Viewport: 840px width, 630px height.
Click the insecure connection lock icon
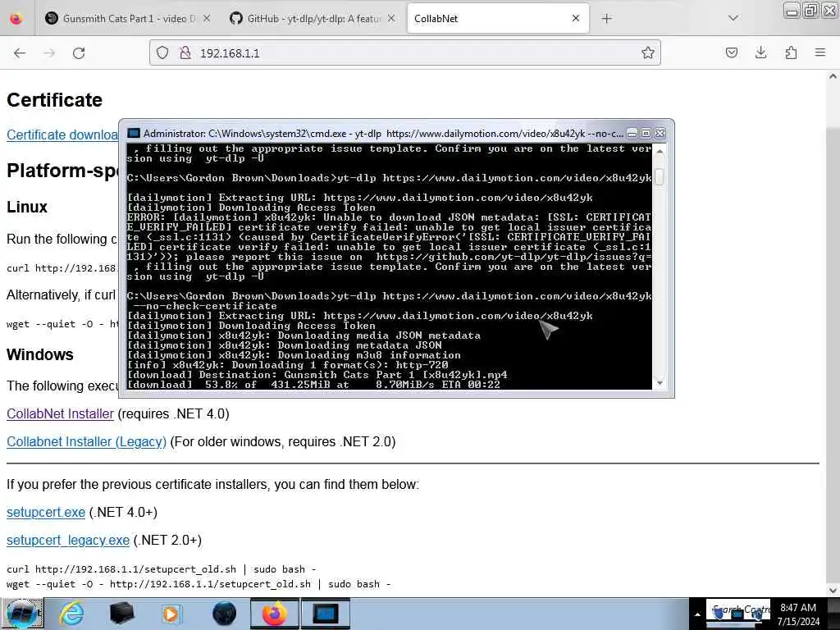[x=185, y=52]
